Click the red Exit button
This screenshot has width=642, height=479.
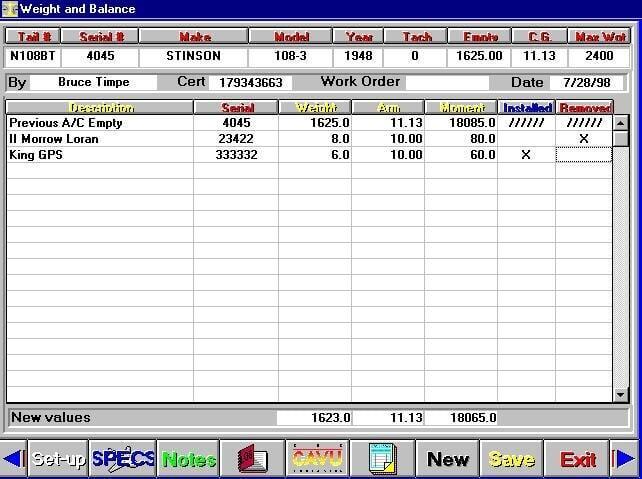tap(578, 459)
